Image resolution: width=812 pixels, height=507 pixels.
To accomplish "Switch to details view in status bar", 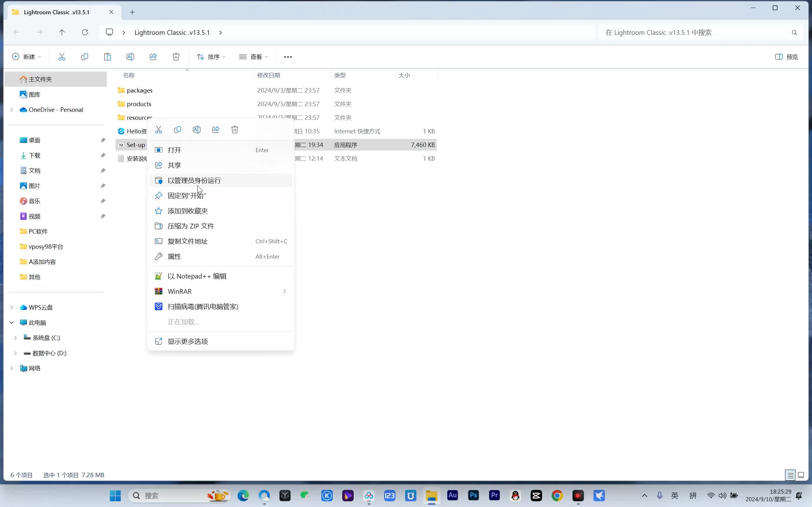I will tap(790, 475).
